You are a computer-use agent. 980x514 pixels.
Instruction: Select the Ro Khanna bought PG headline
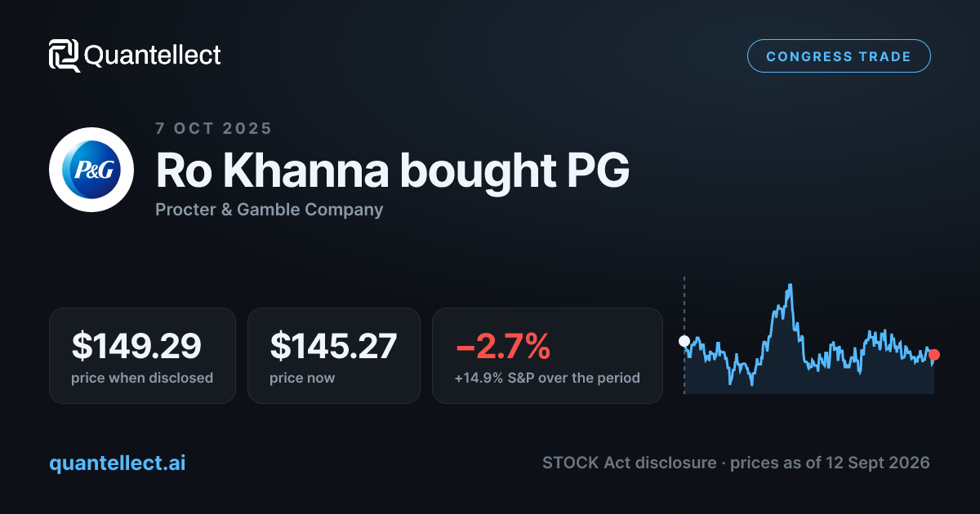392,171
